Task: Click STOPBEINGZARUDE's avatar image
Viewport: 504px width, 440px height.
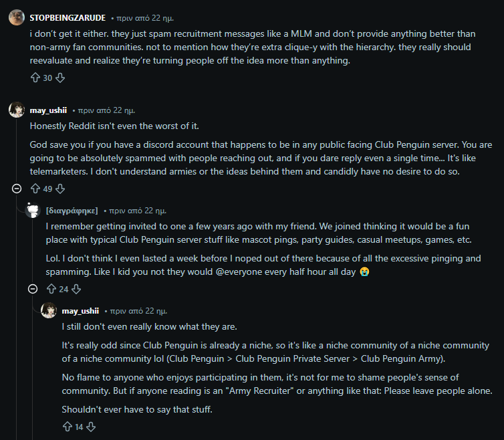Action: [x=17, y=17]
